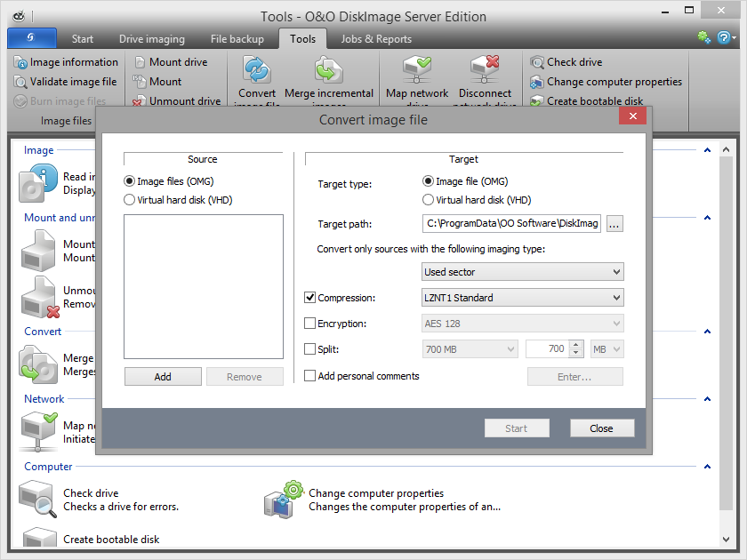The width and height of the screenshot is (747, 560).
Task: Click the help question mark icon
Action: pos(724,37)
